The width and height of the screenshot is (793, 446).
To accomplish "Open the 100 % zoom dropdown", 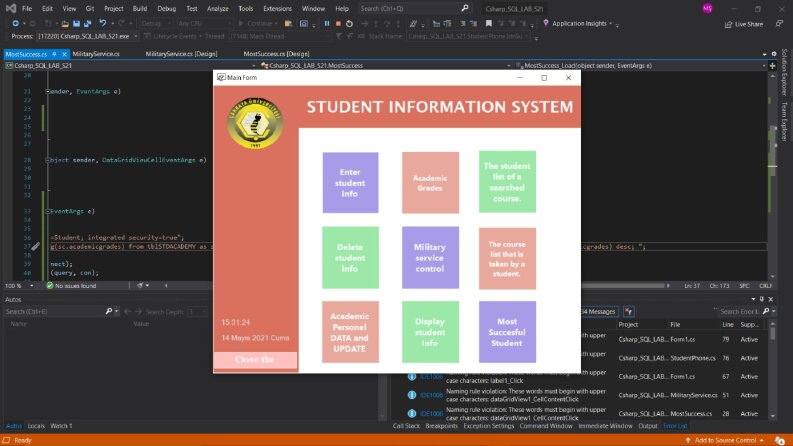I will (19, 286).
